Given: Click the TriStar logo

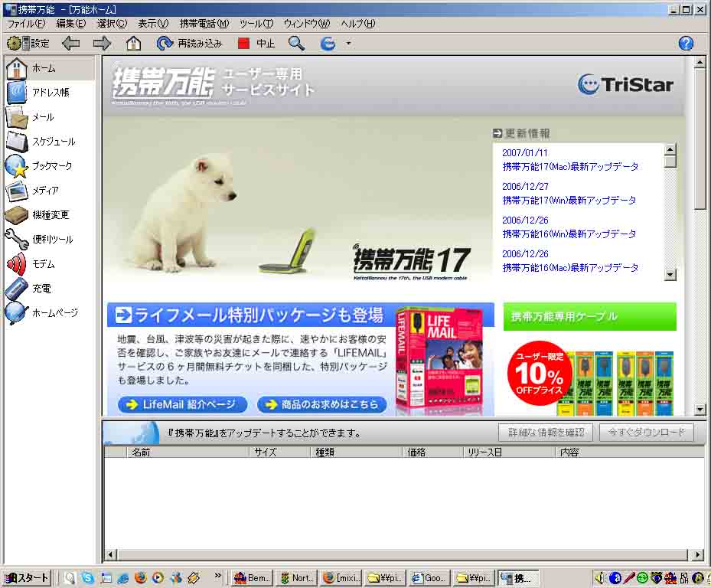Looking at the screenshot, I should [626, 84].
